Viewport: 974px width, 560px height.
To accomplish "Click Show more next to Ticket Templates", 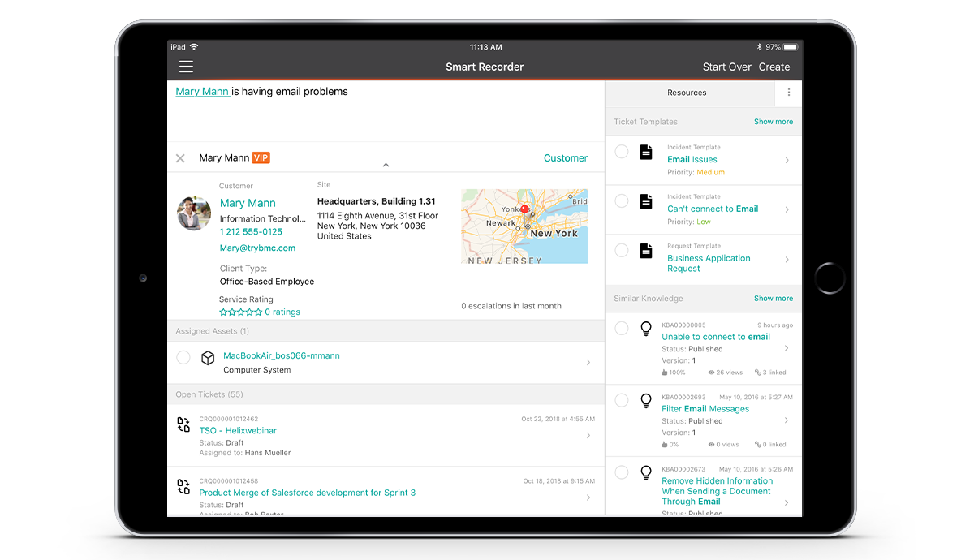I will [x=773, y=122].
